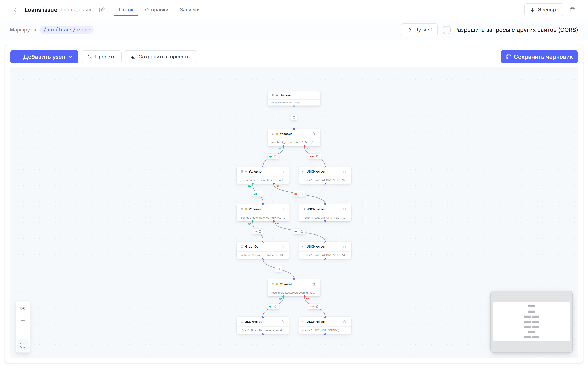Delete the json.due_date condition node
The height and width of the screenshot is (368, 588).
[283, 209]
